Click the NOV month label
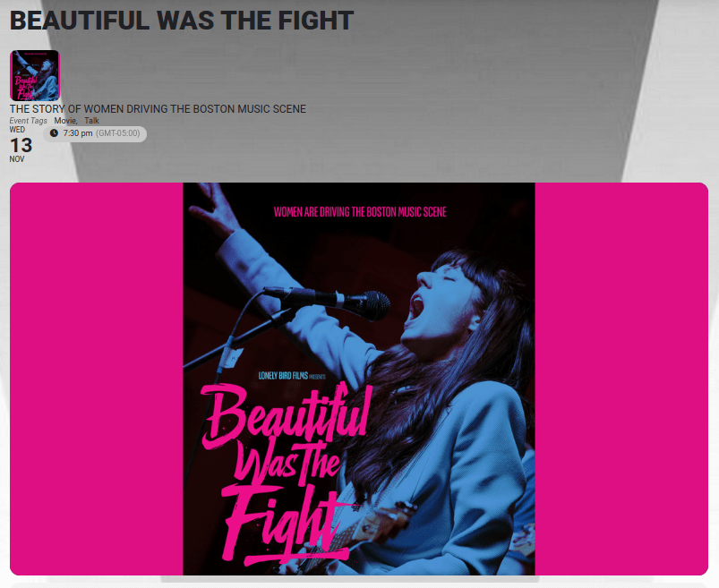Image resolution: width=719 pixels, height=588 pixels. (17, 159)
